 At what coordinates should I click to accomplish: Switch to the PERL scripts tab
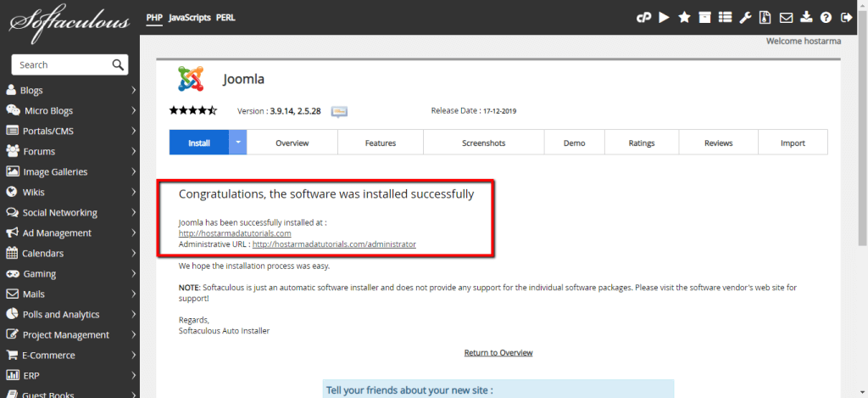click(225, 18)
